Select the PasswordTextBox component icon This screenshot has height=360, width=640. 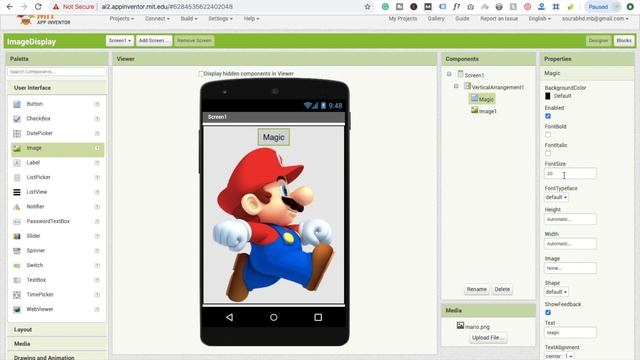pyautogui.click(x=17, y=221)
